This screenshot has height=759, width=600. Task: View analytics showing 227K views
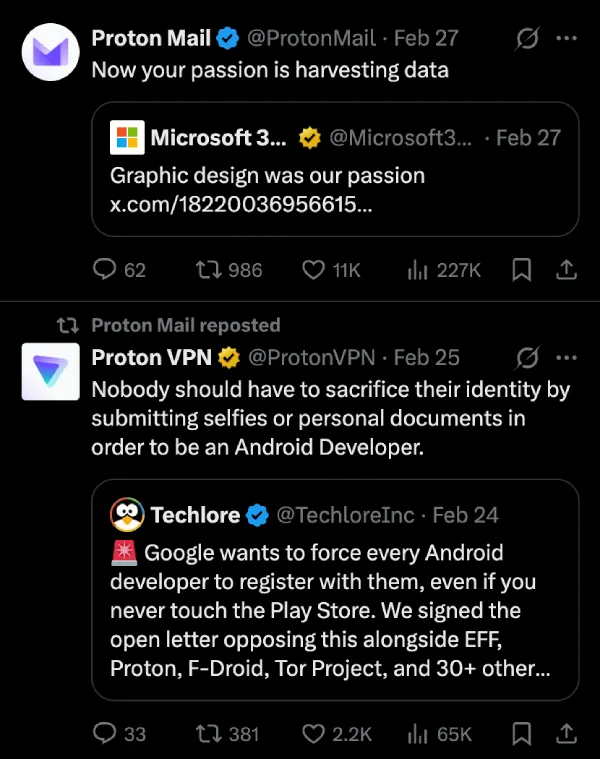pyautogui.click(x=418, y=270)
